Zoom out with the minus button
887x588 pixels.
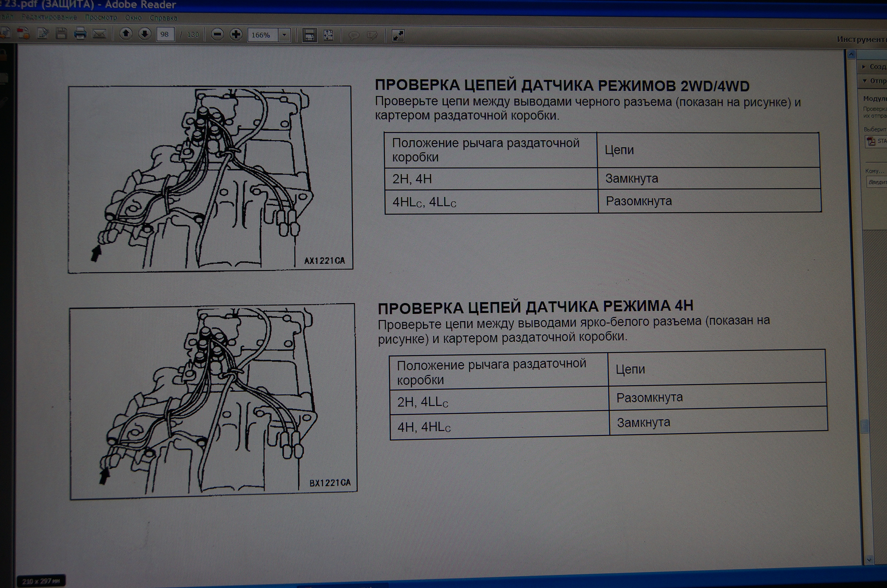pos(217,35)
